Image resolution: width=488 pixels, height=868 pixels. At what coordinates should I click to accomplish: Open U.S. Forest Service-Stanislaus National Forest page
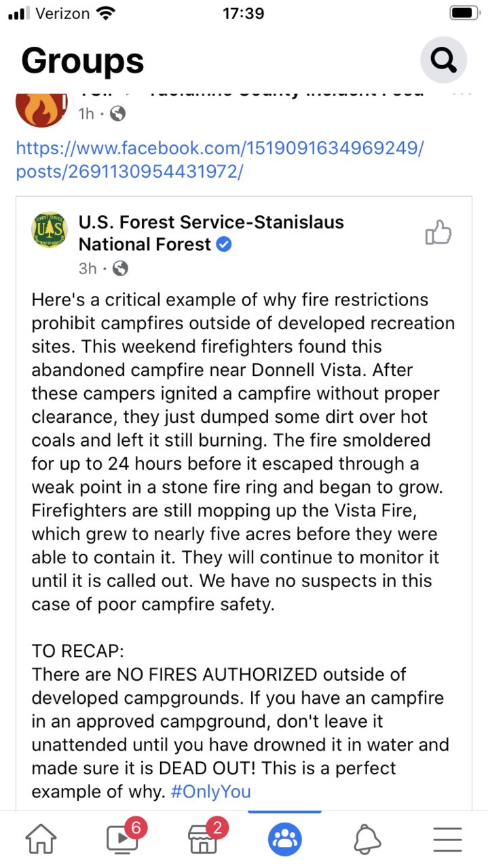(x=211, y=233)
